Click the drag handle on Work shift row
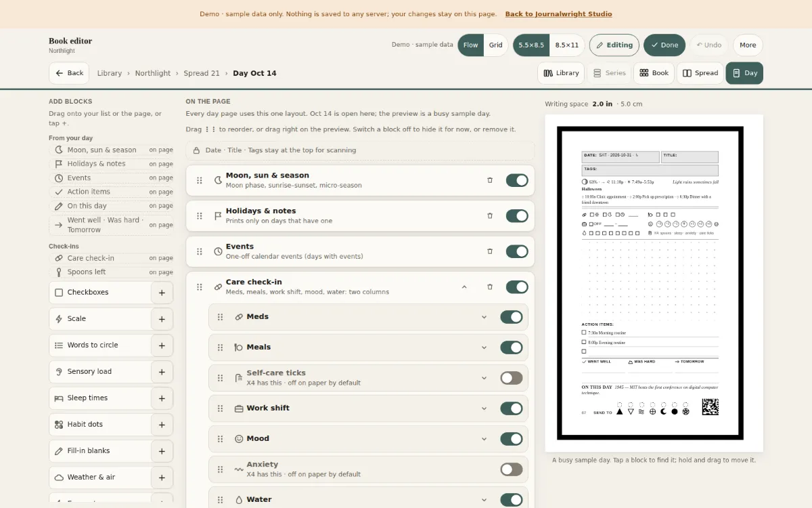 click(221, 408)
